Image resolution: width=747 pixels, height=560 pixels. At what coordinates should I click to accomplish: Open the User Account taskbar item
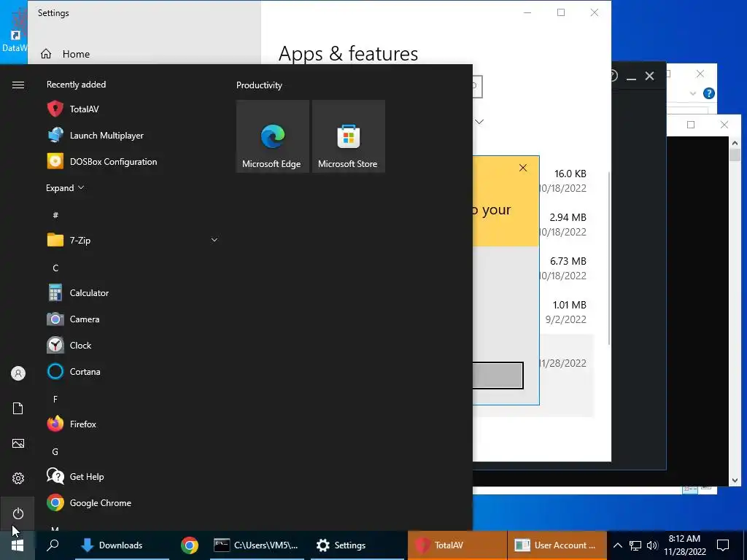[557, 545]
